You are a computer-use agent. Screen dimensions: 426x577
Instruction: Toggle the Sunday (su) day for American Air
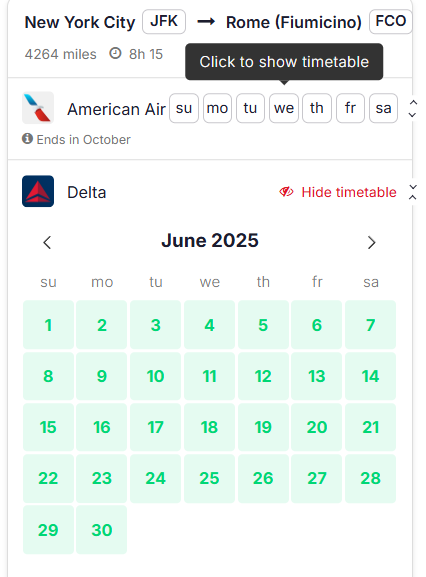tap(184, 108)
